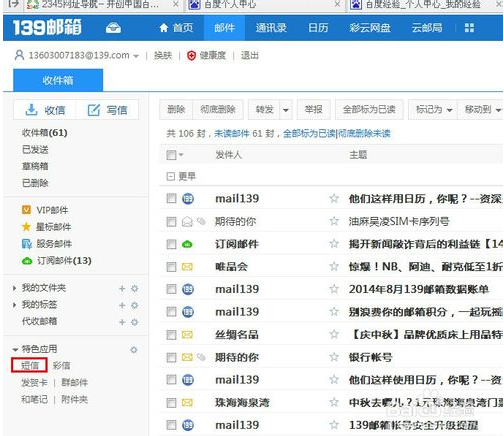Image resolution: width=504 pixels, height=436 pixels.
Task: Open the 转发 dropdown arrow
Action: pyautogui.click(x=286, y=110)
